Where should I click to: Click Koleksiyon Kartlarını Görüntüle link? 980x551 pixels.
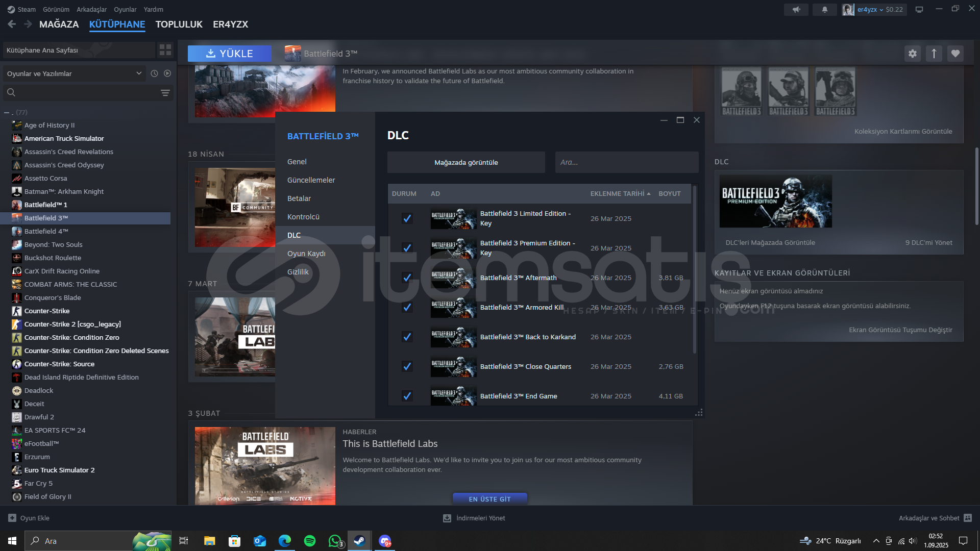click(903, 131)
